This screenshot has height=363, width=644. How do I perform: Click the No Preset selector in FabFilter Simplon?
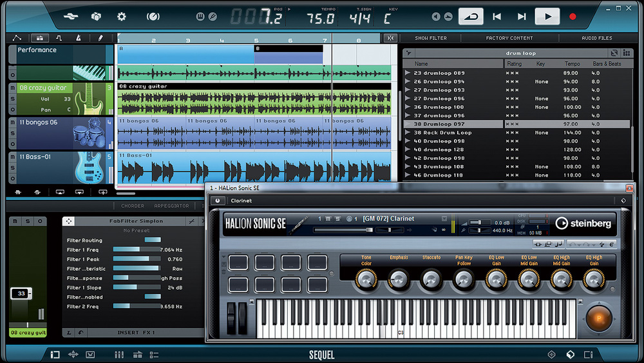[137, 231]
